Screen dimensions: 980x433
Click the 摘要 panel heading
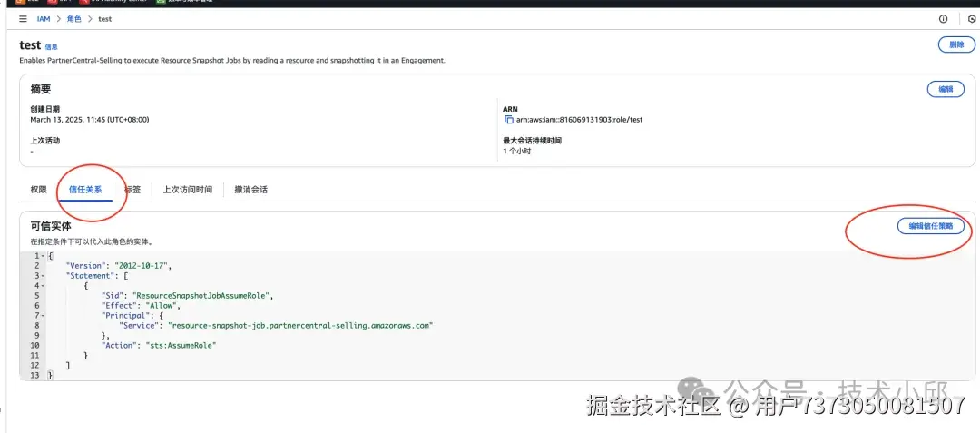point(41,89)
